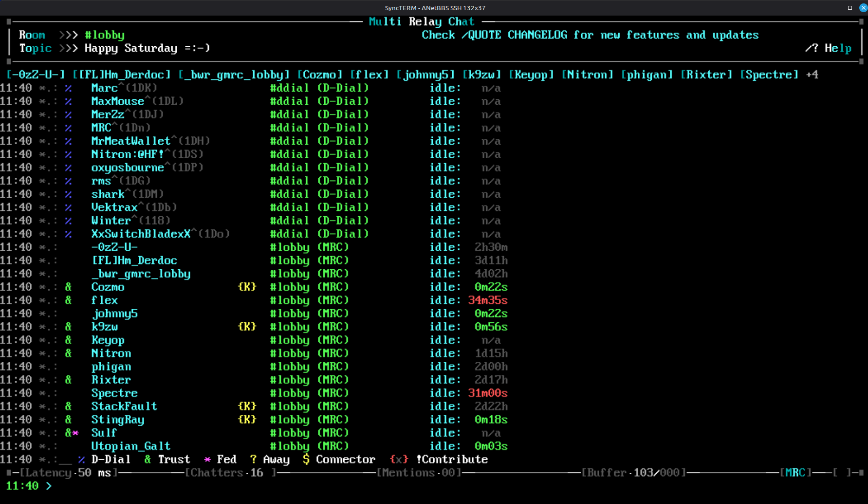
Task: Select [Keyop] in the chatter bar
Action: pyautogui.click(x=532, y=75)
